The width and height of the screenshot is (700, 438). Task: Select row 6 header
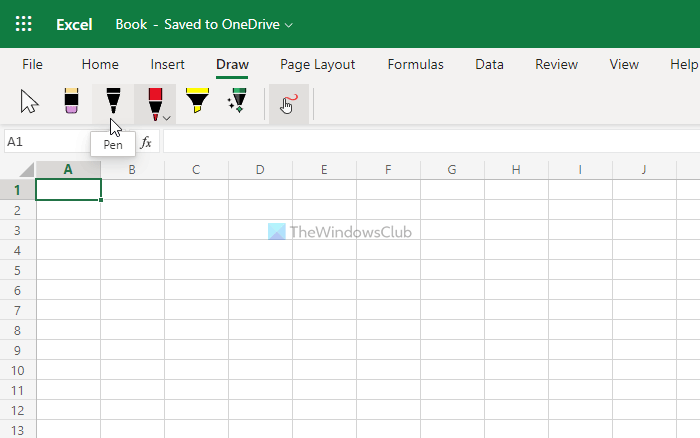(17, 290)
